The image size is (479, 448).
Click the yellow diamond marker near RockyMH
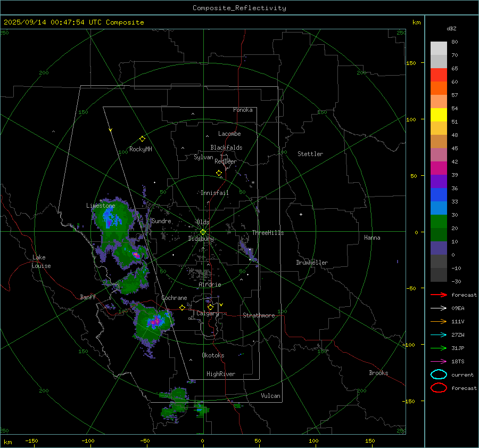pos(142,139)
